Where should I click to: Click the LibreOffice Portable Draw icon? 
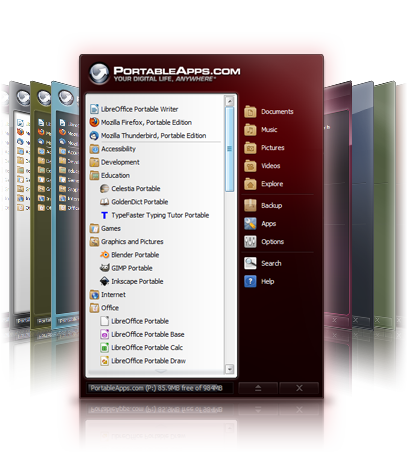pyautogui.click(x=105, y=361)
